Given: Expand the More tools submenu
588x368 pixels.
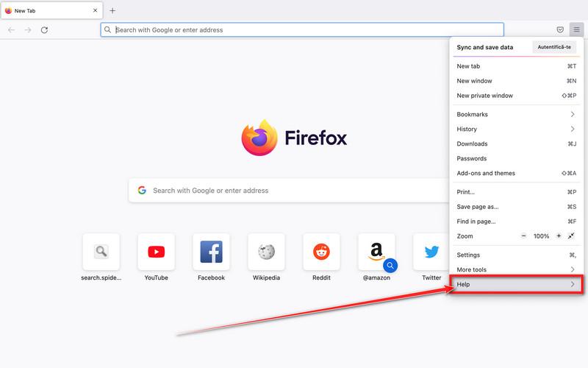Looking at the screenshot, I should pyautogui.click(x=517, y=269).
